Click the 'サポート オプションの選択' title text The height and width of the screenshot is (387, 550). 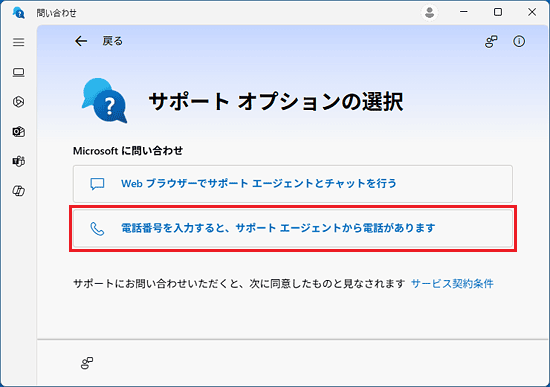click(276, 102)
